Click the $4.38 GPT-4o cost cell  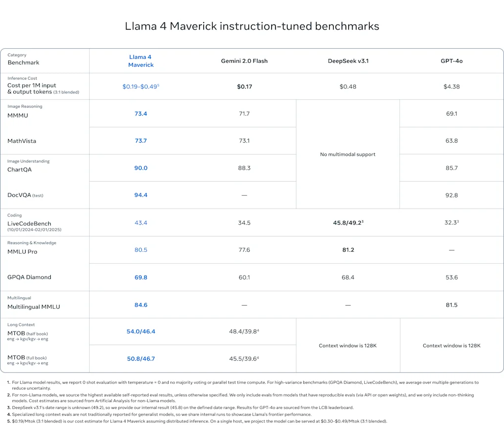click(x=452, y=87)
